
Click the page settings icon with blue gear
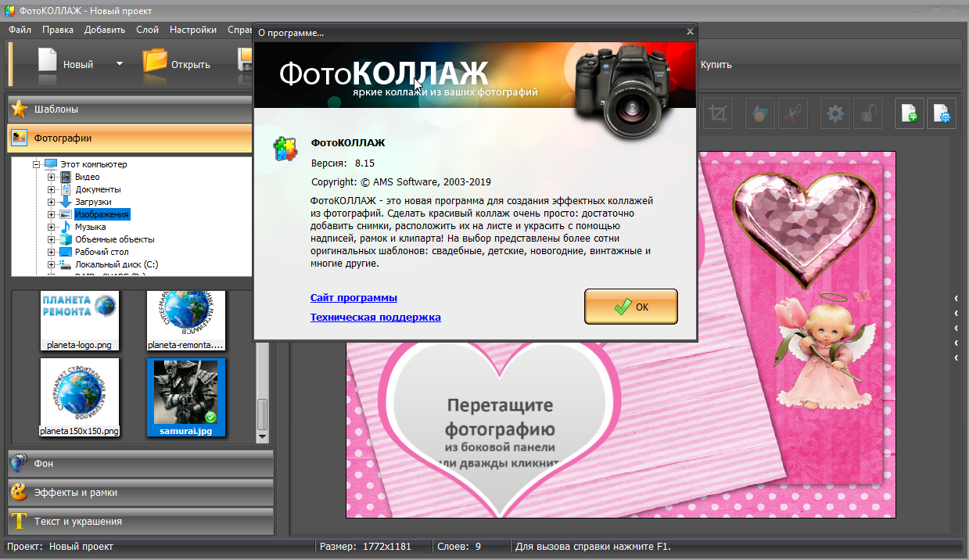[x=942, y=113]
